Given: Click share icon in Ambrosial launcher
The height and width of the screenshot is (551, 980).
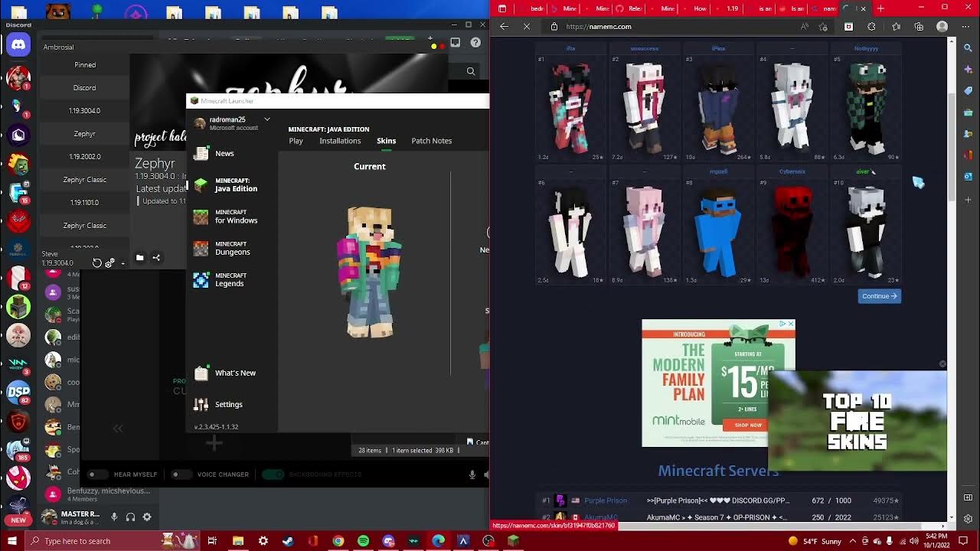Looking at the screenshot, I should click(x=156, y=258).
